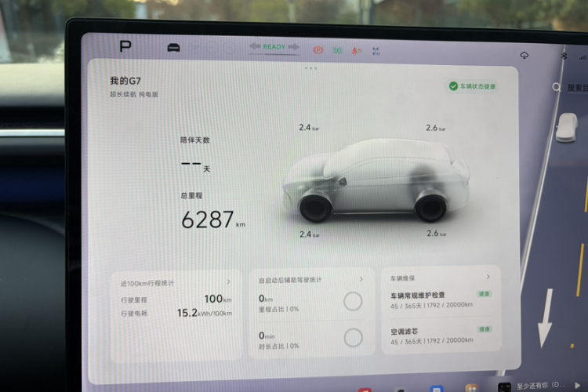Tap the AI driving assist icon

coord(376,51)
